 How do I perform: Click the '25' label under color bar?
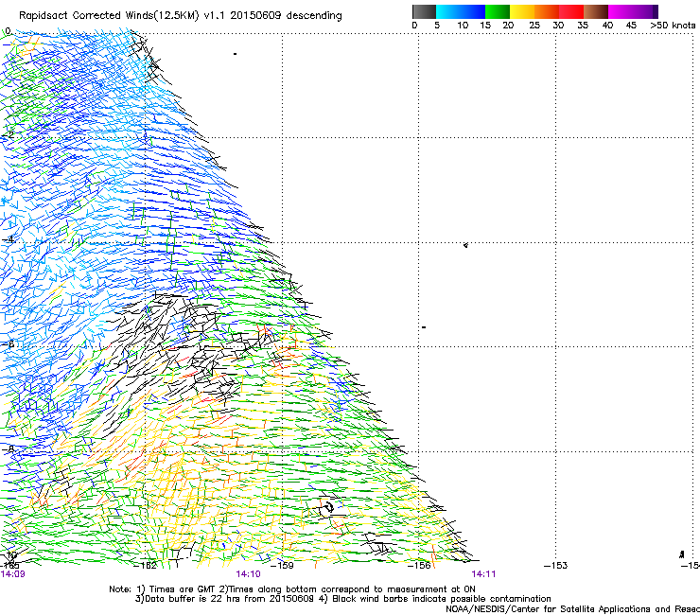(534, 26)
